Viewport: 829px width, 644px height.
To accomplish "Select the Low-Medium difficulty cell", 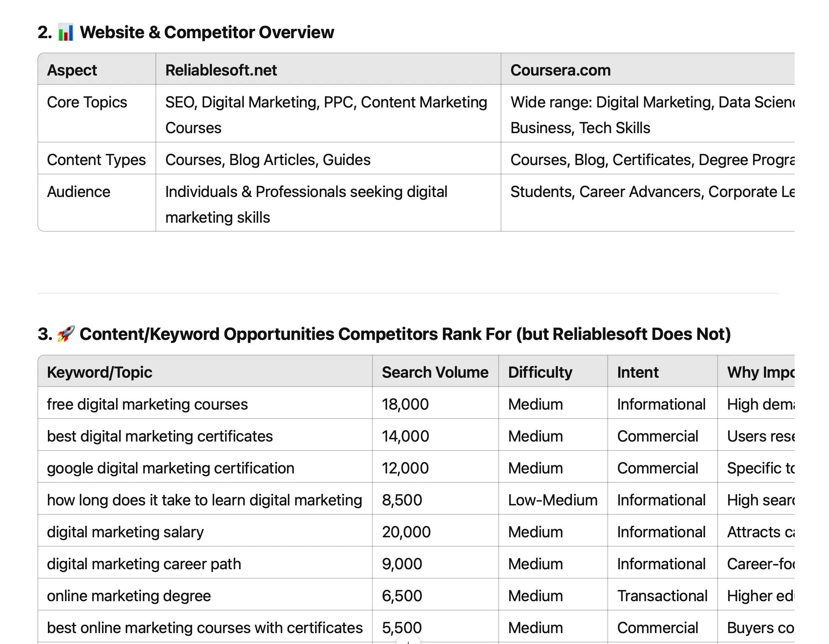I will pos(552,500).
